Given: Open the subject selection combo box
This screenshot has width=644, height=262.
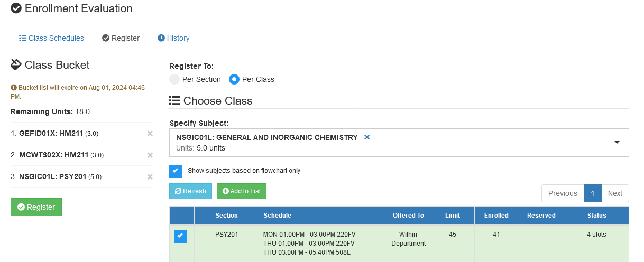Looking at the screenshot, I should coord(399,143).
